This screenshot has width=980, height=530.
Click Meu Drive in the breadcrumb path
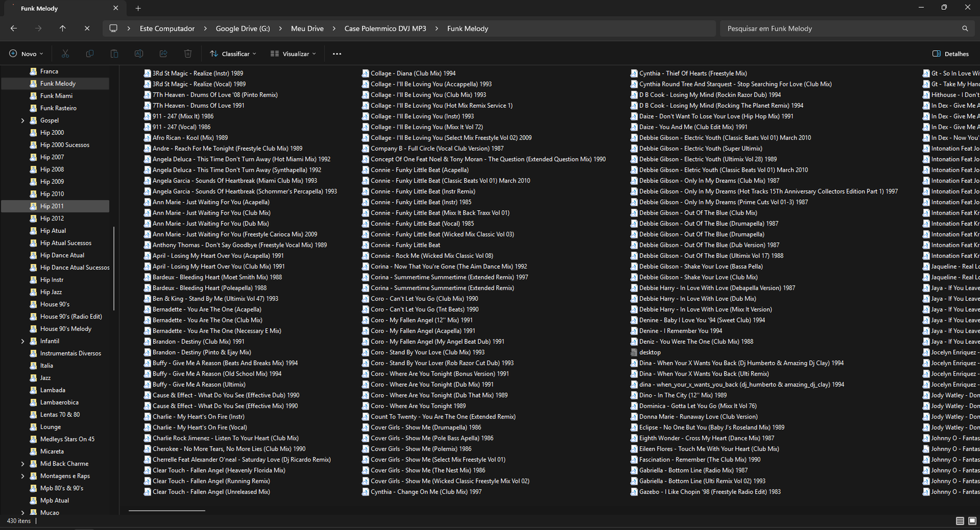(307, 29)
